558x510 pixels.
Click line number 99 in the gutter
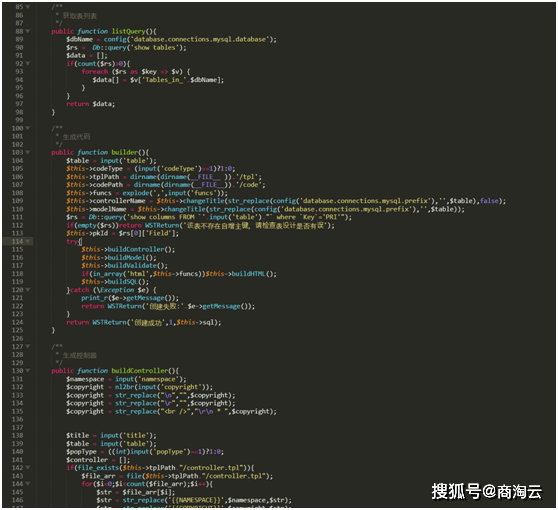point(19,120)
